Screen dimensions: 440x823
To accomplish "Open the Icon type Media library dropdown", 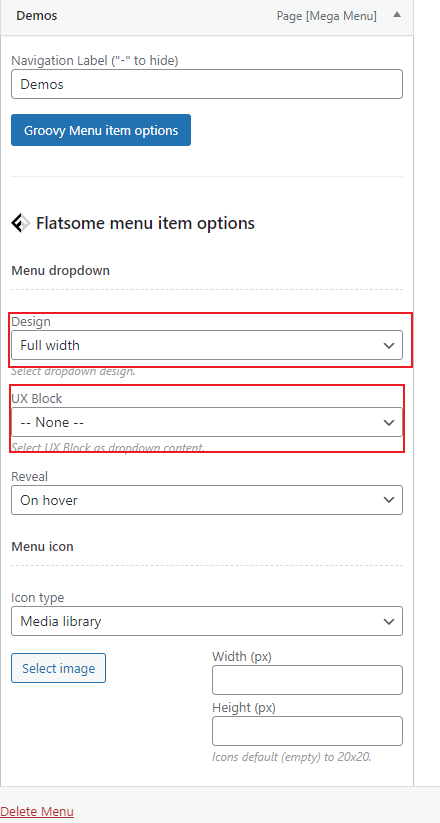I will [207, 621].
